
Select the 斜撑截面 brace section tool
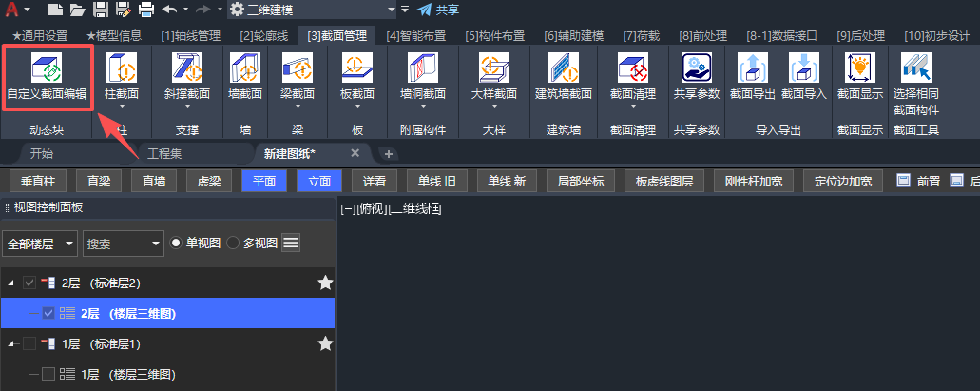(x=186, y=76)
